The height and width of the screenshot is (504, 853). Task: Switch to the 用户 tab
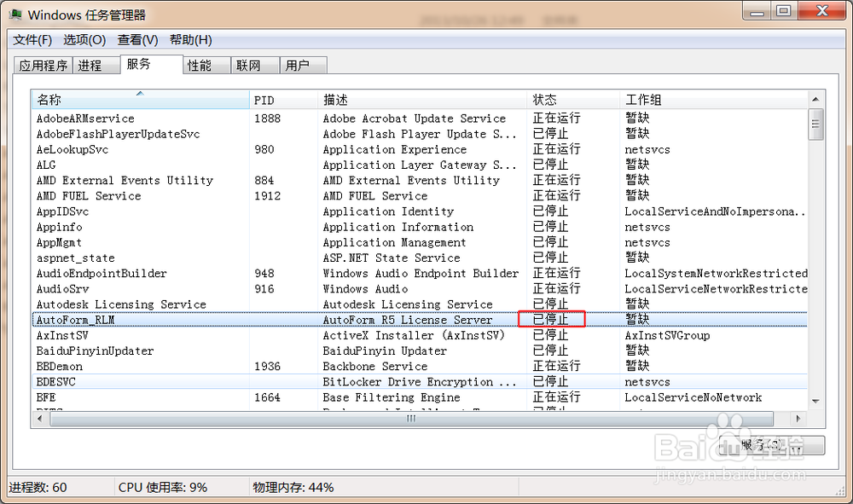(303, 66)
